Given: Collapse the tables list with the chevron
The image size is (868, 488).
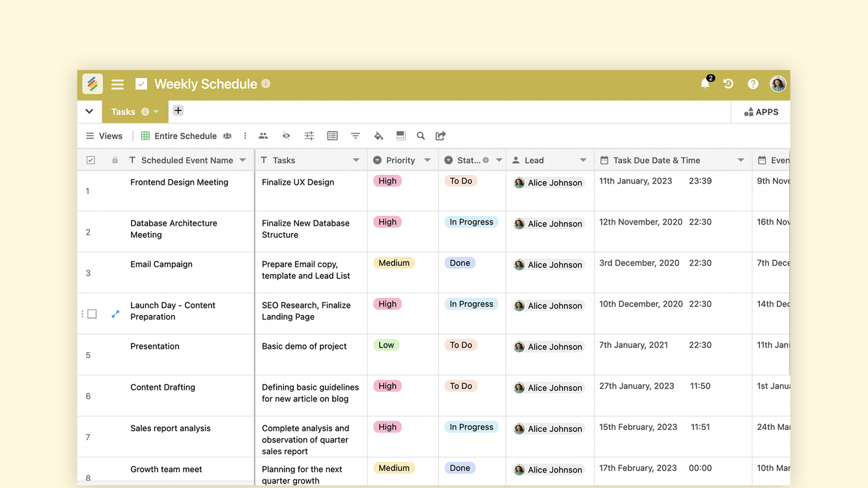Looking at the screenshot, I should (89, 112).
